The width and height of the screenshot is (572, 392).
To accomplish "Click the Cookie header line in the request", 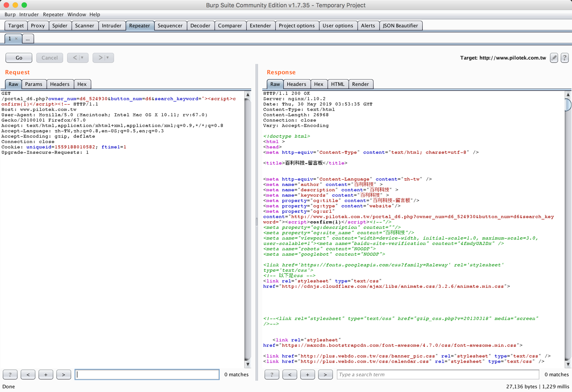I will 64,147.
